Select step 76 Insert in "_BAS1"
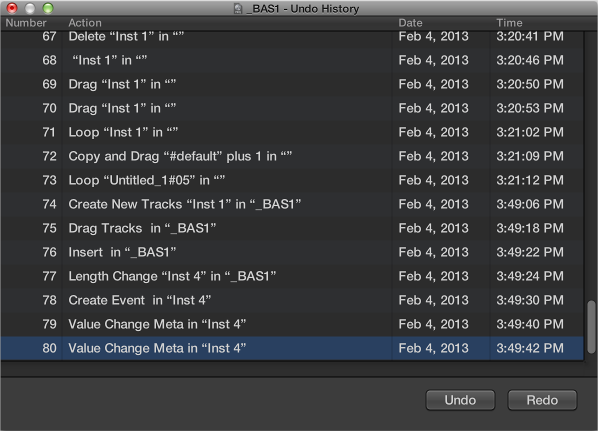The height and width of the screenshot is (432, 598). click(292, 252)
